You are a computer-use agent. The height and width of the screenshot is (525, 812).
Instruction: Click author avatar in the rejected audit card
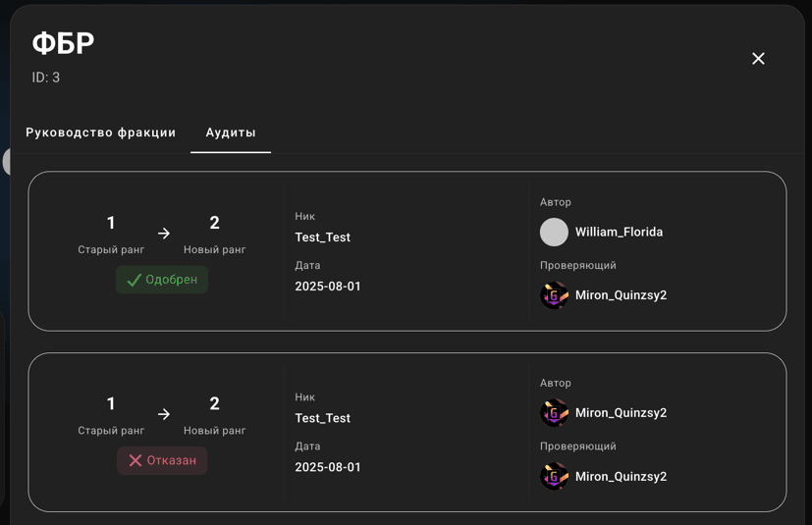click(x=554, y=413)
